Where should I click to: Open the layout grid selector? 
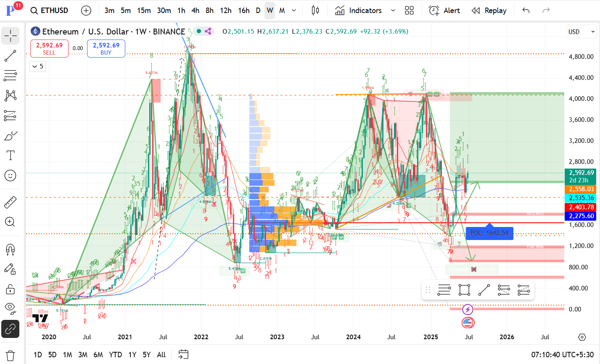click(x=409, y=11)
